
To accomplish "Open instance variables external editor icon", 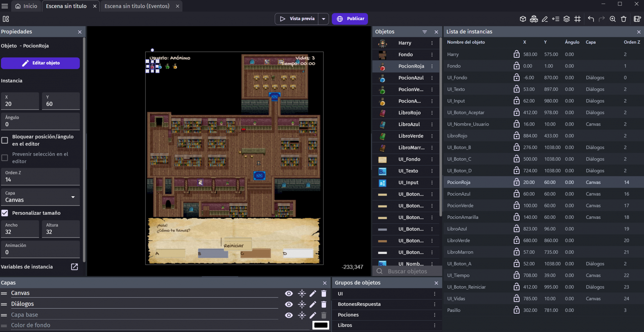I will (x=74, y=267).
